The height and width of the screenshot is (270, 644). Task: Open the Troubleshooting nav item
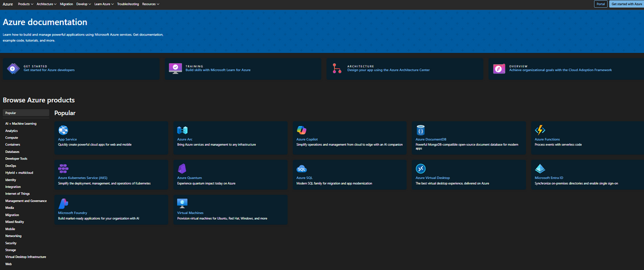click(x=128, y=4)
